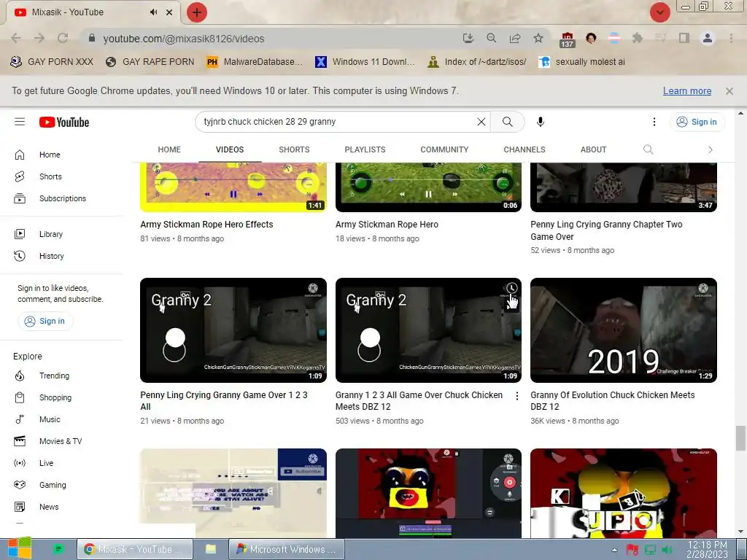
Task: Search within channel using tab-bar magnifier
Action: (648, 149)
